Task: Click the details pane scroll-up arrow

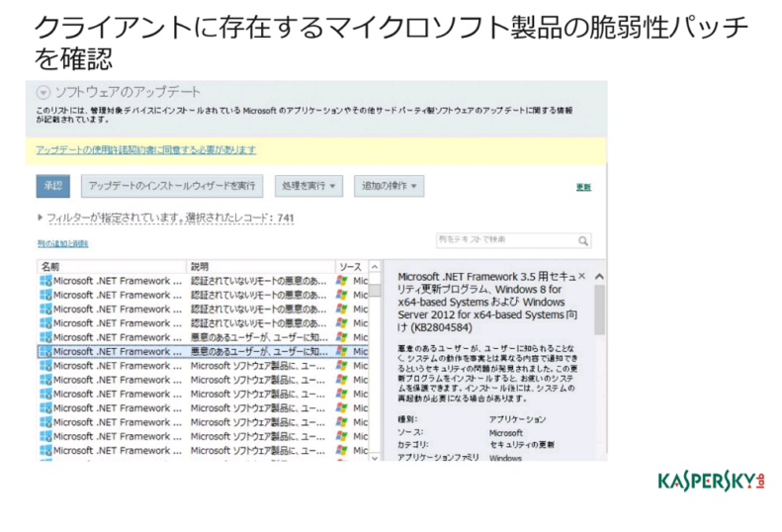Action: 599,277
